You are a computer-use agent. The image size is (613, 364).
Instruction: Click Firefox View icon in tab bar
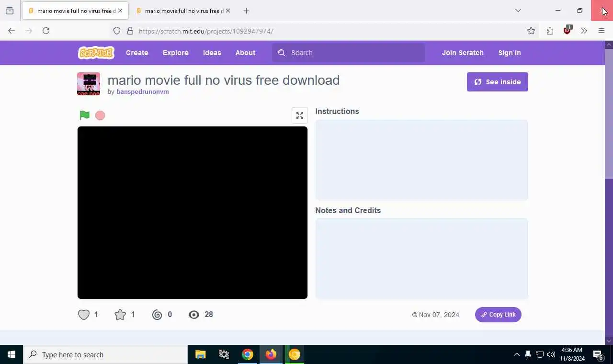[10, 11]
